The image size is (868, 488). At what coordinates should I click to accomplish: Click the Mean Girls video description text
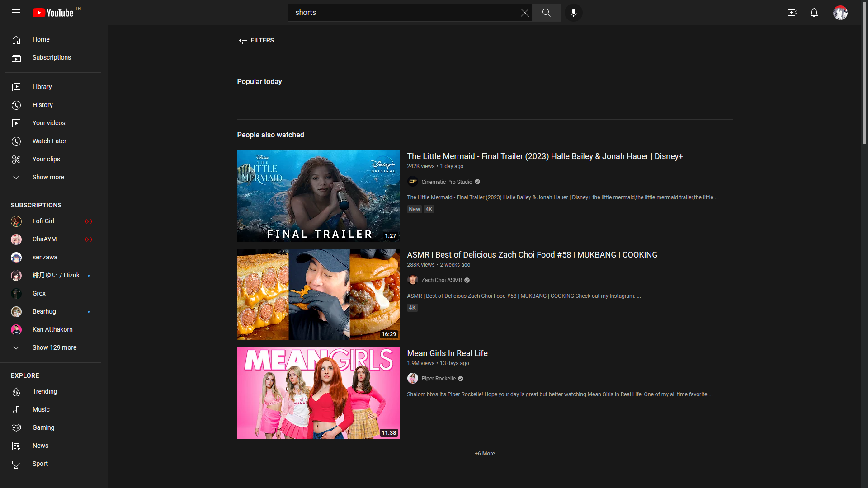[x=560, y=394]
